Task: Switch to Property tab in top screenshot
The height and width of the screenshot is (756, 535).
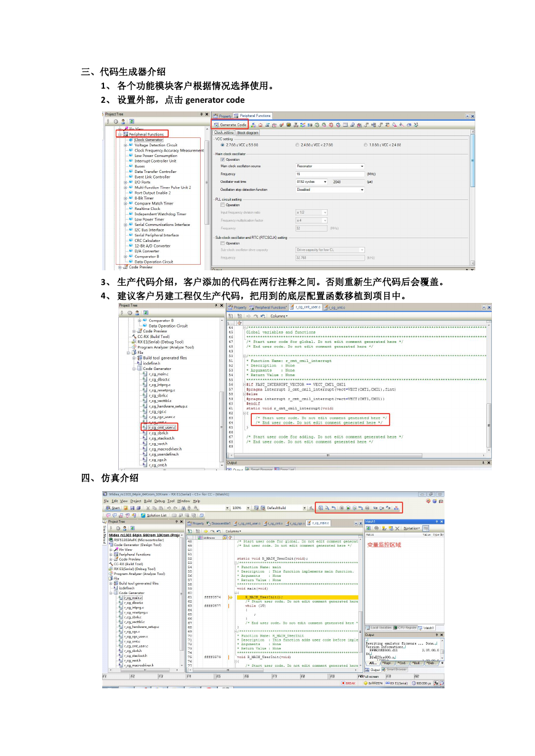Action: [222, 116]
